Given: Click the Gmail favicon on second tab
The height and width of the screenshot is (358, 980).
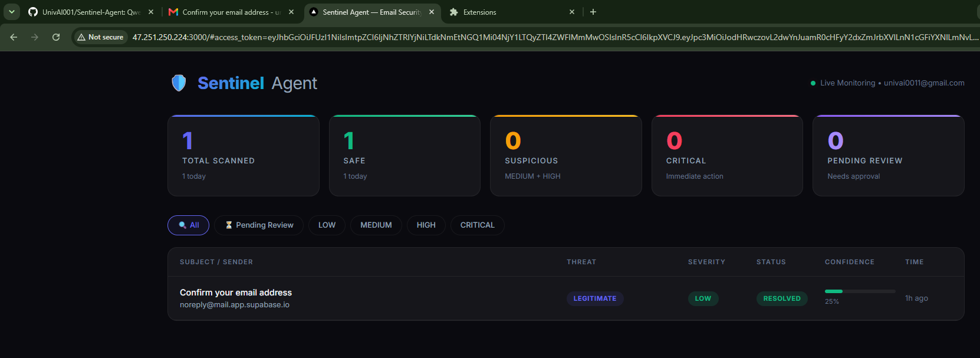Looking at the screenshot, I should coord(173,12).
